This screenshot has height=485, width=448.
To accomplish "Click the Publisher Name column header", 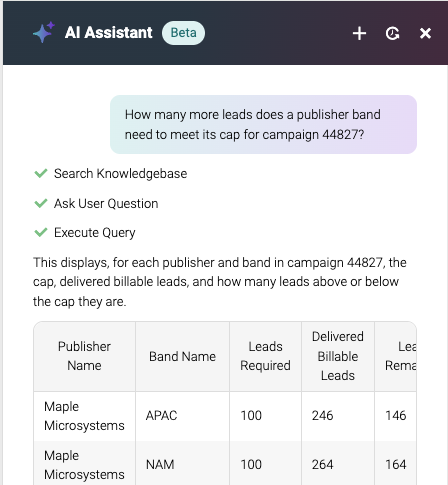I will (84, 356).
